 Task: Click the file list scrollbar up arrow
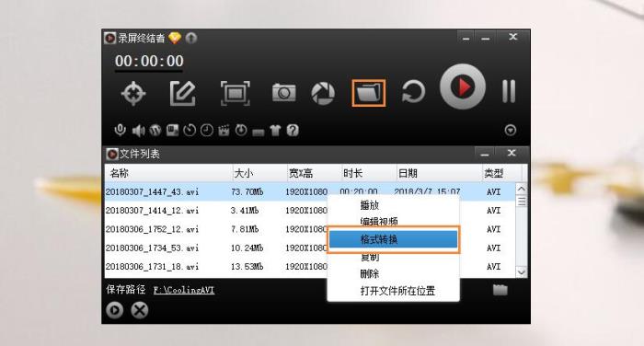point(522,189)
